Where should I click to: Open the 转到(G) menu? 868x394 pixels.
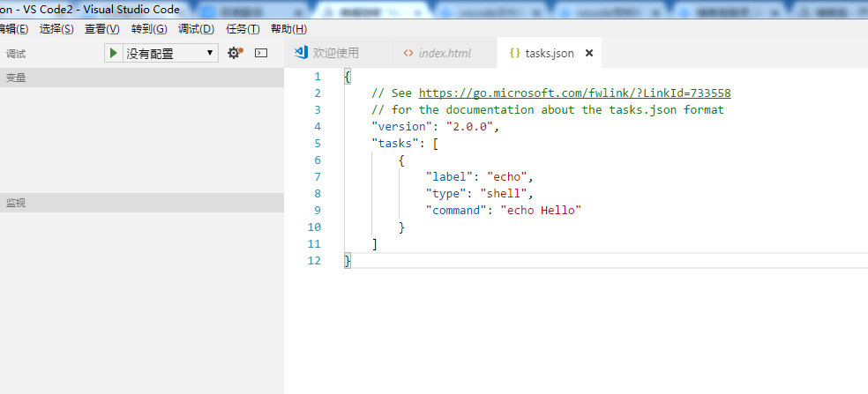click(x=149, y=29)
